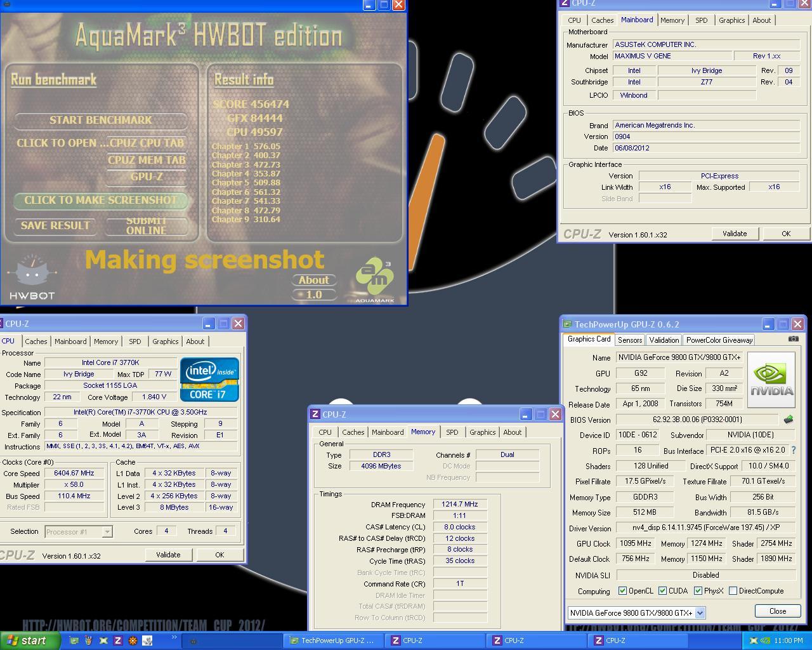Click the CAS# Latency 8.0 clocks value
812x650 pixels.
click(461, 527)
